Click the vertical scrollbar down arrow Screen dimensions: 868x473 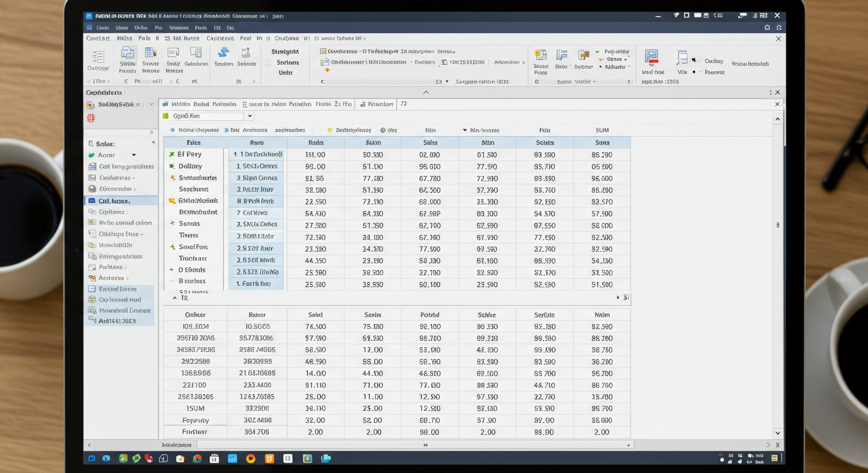click(x=777, y=433)
